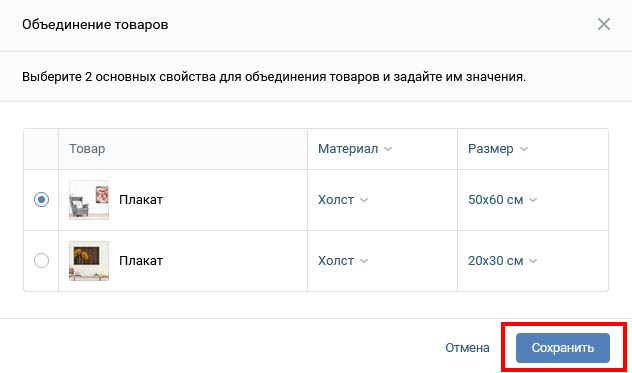Click Отмена to cancel merging
This screenshot has height=373, width=632.
coord(467,348)
